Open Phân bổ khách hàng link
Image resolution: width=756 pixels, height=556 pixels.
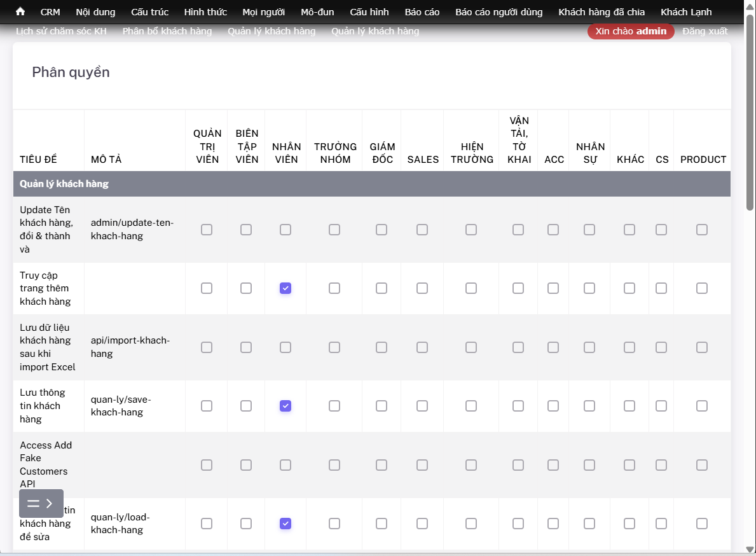click(x=167, y=31)
